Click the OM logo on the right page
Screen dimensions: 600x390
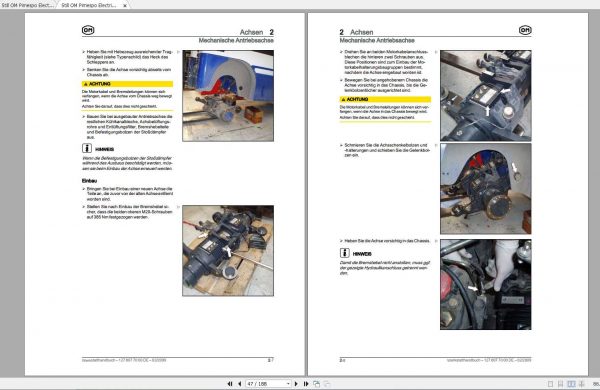pos(525,30)
